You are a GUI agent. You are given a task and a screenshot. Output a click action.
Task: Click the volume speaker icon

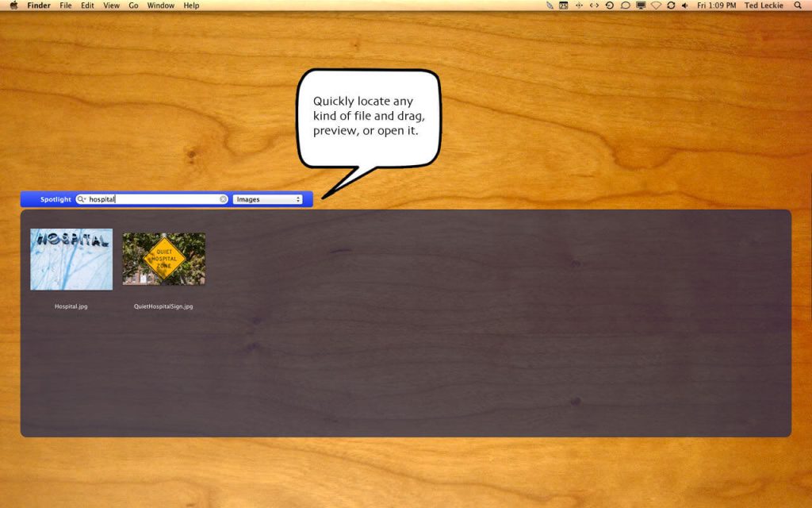(684, 6)
